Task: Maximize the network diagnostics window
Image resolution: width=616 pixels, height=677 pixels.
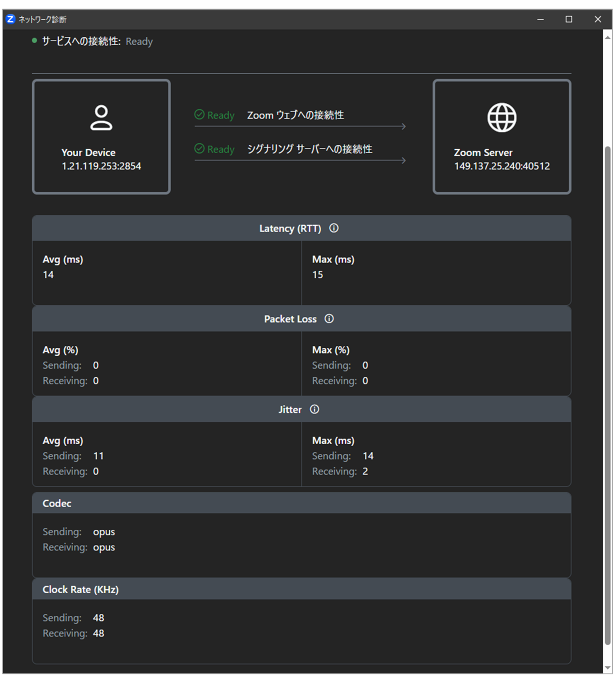Action: coord(569,19)
